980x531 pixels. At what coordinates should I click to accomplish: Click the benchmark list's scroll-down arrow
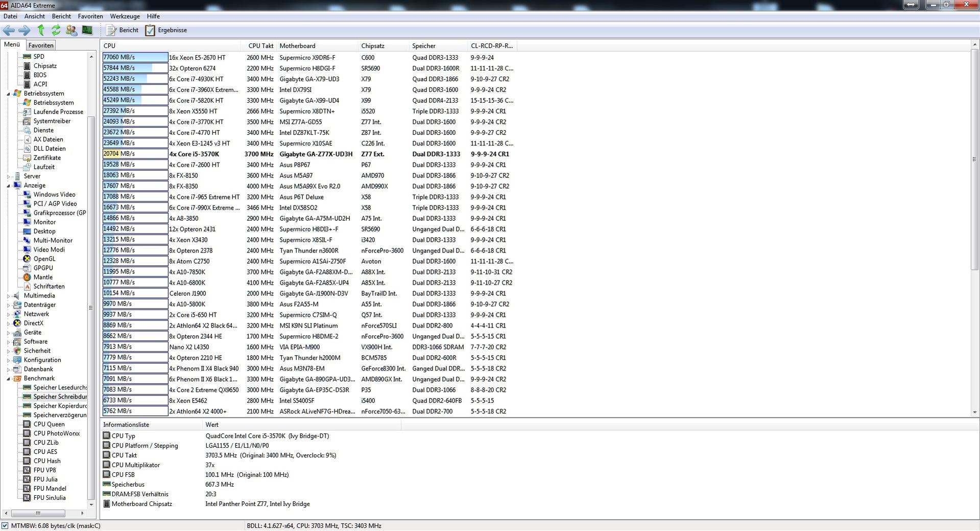tap(975, 412)
